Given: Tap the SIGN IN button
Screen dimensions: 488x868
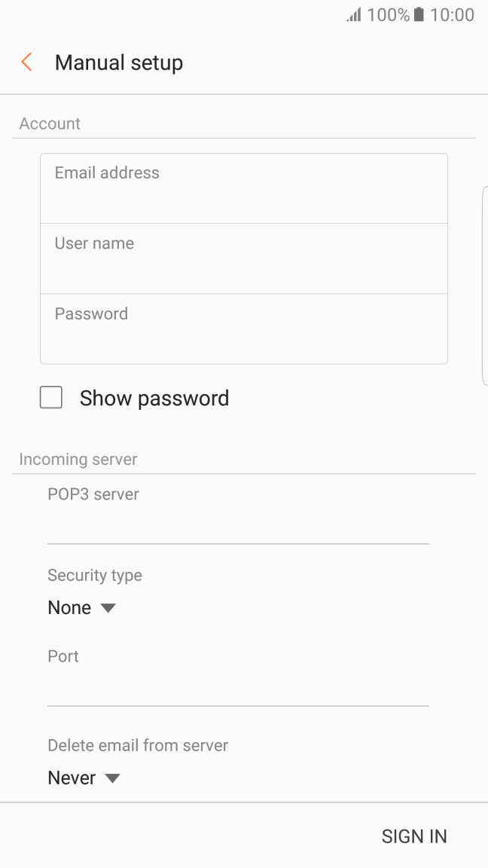Looking at the screenshot, I should pyautogui.click(x=414, y=836).
